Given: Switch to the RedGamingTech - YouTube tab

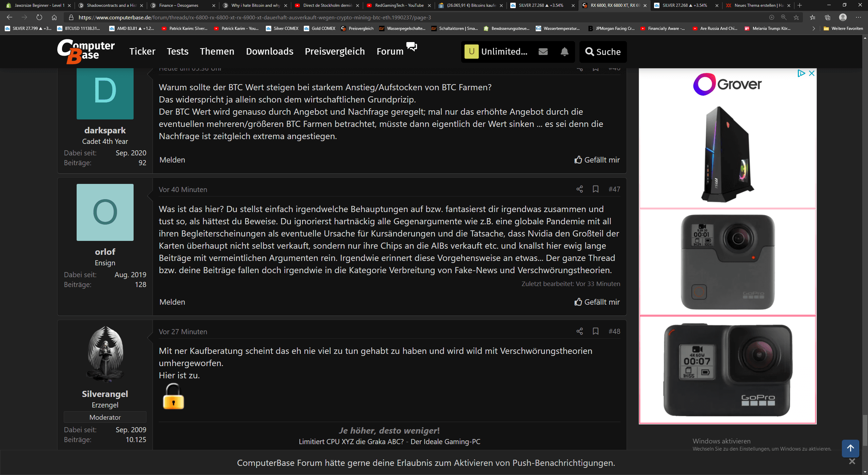Looking at the screenshot, I should (399, 5).
